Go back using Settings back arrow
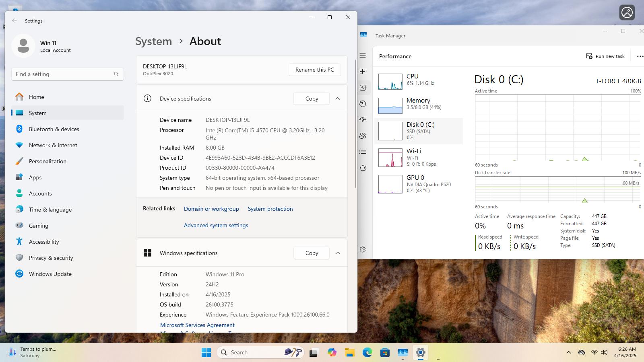Image resolution: width=644 pixels, height=362 pixels. [x=14, y=21]
